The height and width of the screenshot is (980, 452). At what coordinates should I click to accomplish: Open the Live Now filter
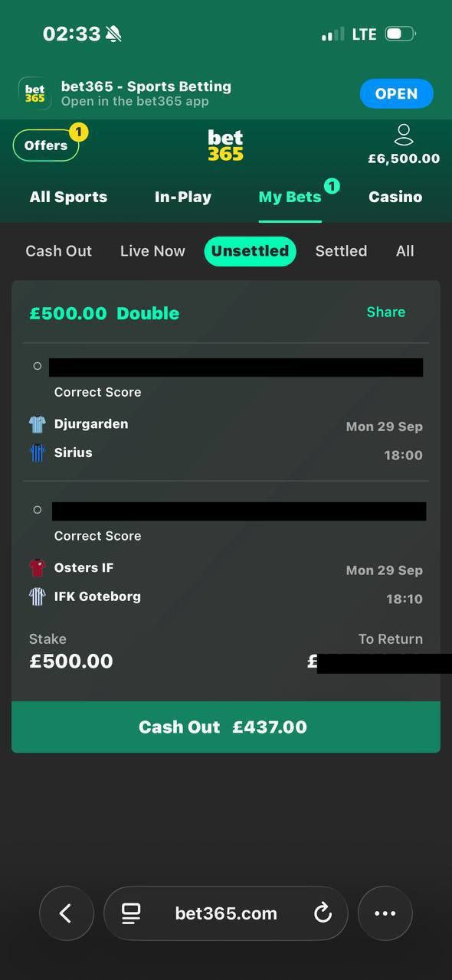pos(152,251)
